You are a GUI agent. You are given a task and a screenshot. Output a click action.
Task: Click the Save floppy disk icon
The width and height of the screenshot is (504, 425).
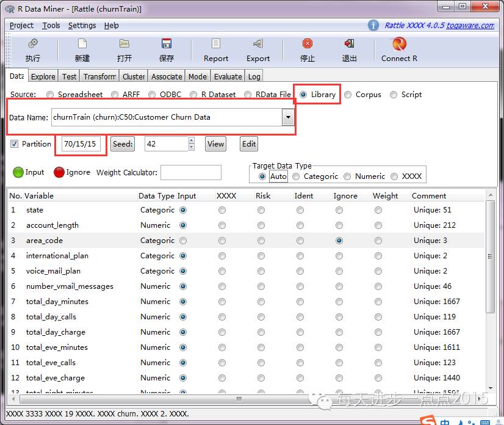pyautogui.click(x=166, y=44)
